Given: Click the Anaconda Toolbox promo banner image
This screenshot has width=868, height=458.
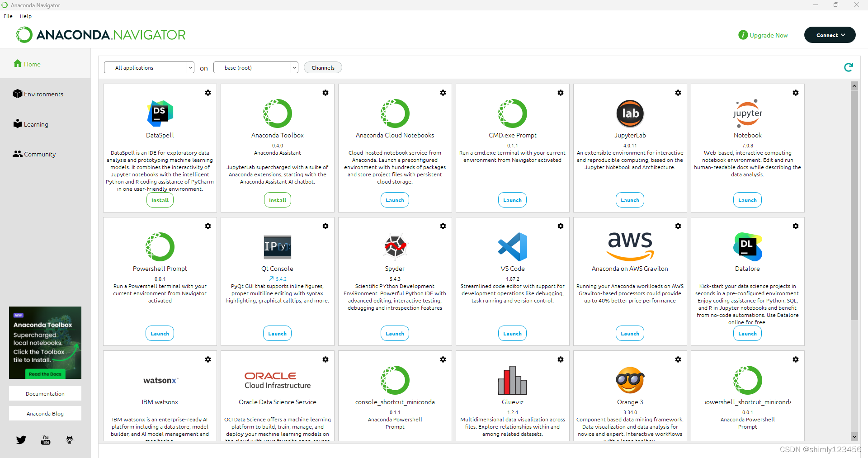Looking at the screenshot, I should tap(45, 343).
